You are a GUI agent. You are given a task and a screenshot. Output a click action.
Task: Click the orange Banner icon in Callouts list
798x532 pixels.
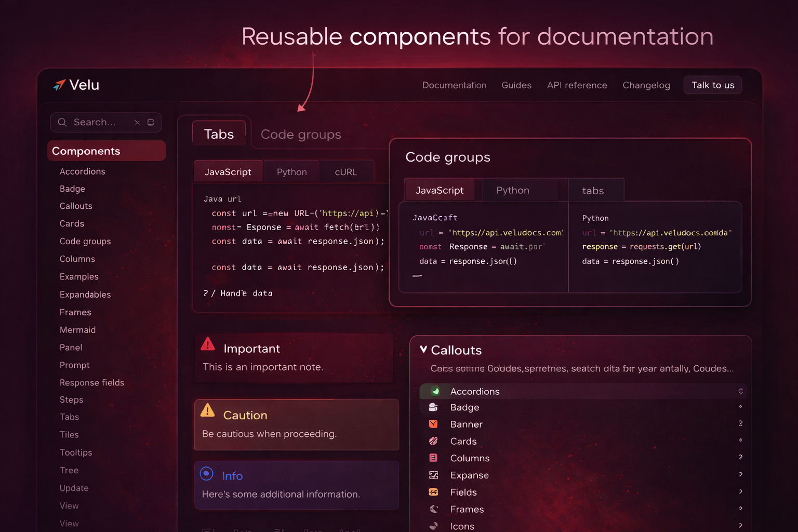[433, 424]
